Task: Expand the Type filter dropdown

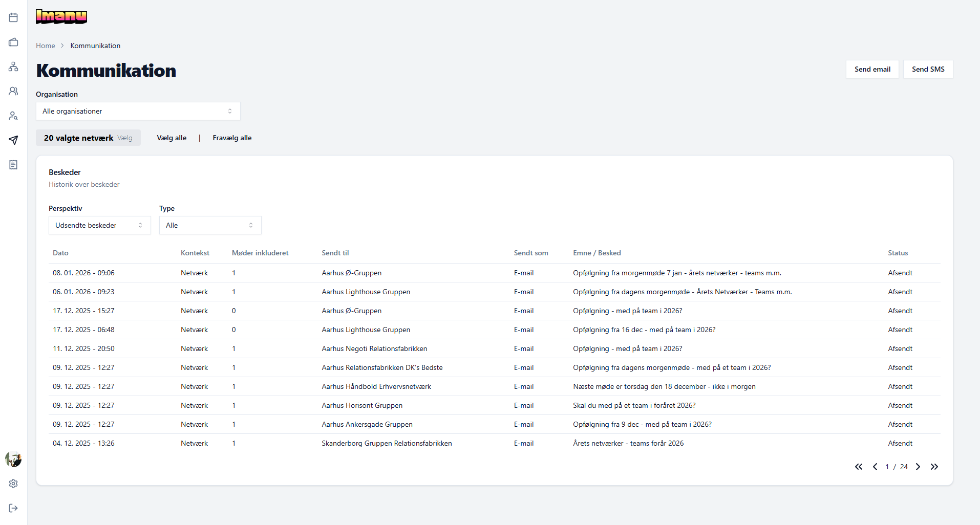Action: point(210,225)
